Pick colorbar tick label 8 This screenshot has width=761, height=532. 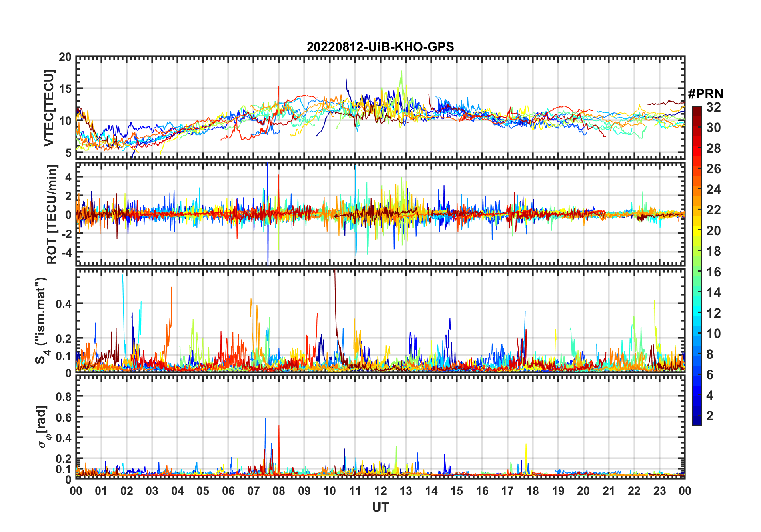coord(710,354)
